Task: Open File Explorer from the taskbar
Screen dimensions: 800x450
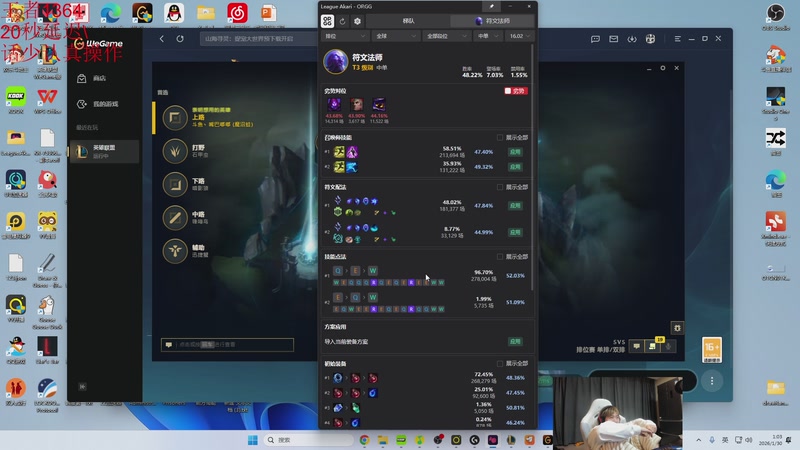Action: pos(383,440)
